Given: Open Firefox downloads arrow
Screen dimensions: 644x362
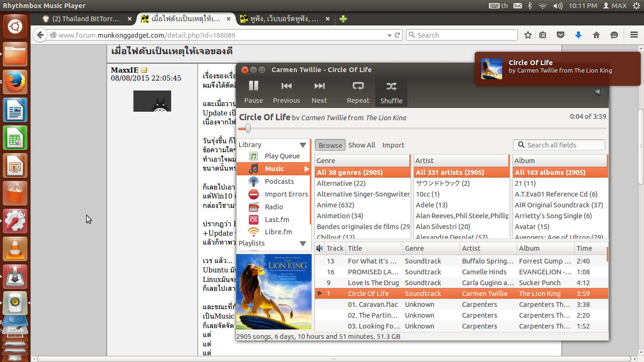Looking at the screenshot, I should point(578,35).
